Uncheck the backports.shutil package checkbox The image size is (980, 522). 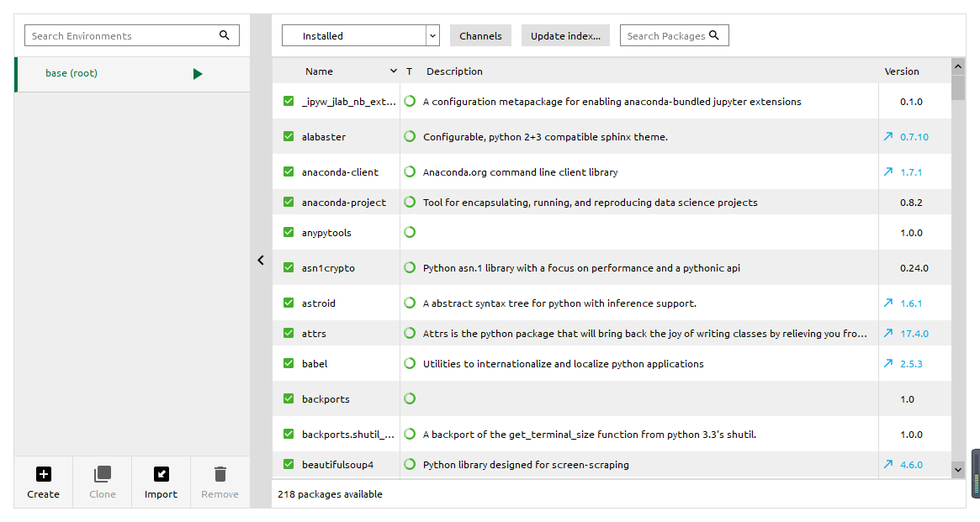[289, 434]
